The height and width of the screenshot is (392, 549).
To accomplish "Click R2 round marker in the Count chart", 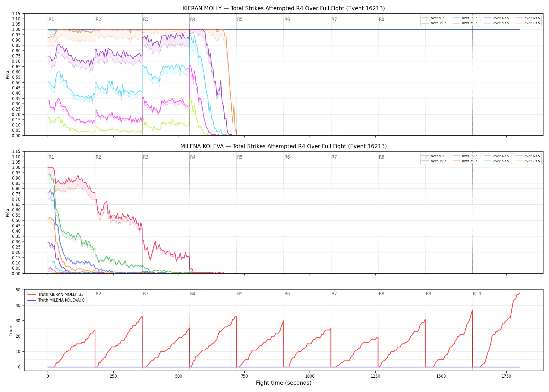I will click(x=98, y=294).
